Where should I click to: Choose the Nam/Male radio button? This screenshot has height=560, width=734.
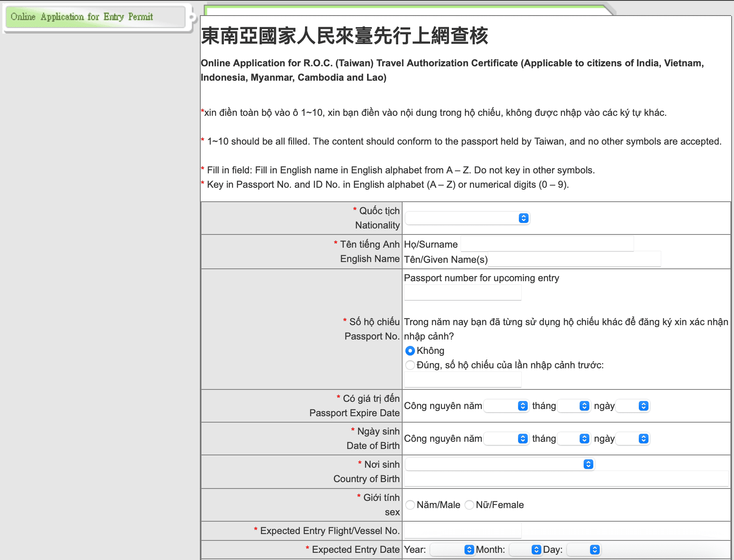[410, 505]
